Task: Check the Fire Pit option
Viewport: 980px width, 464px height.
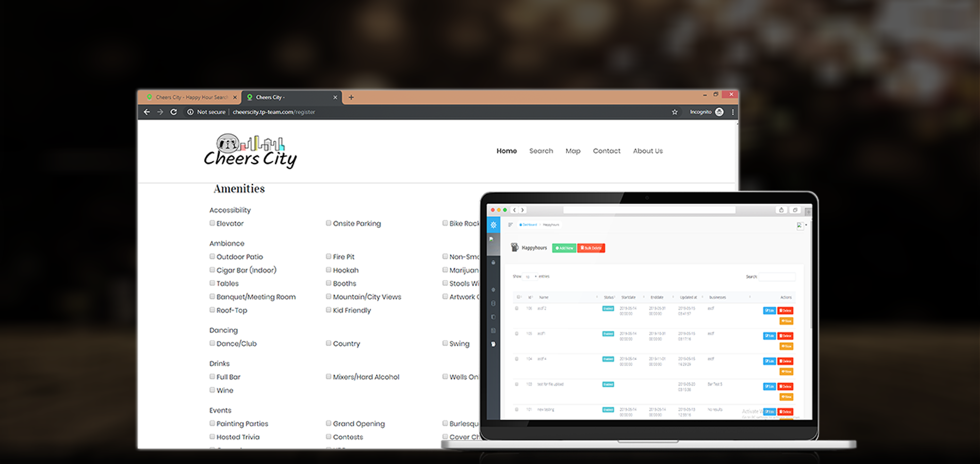Action: tap(329, 256)
